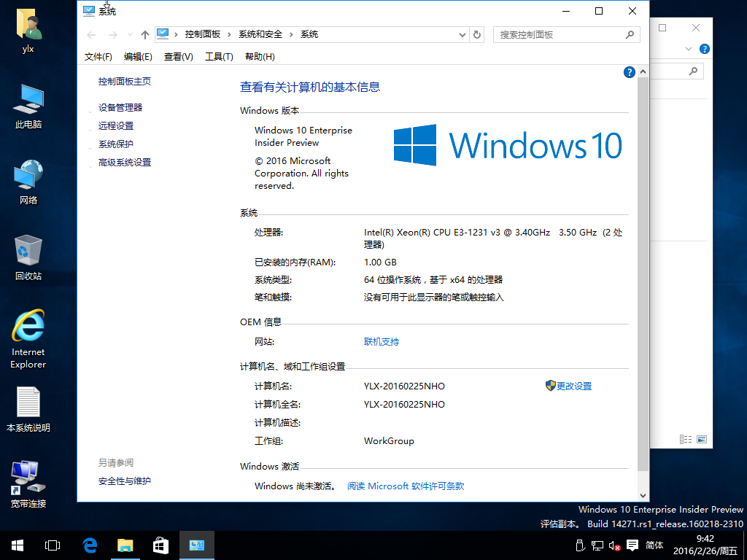Open 设备管理器 from the sidebar
The image size is (747, 560).
(120, 107)
